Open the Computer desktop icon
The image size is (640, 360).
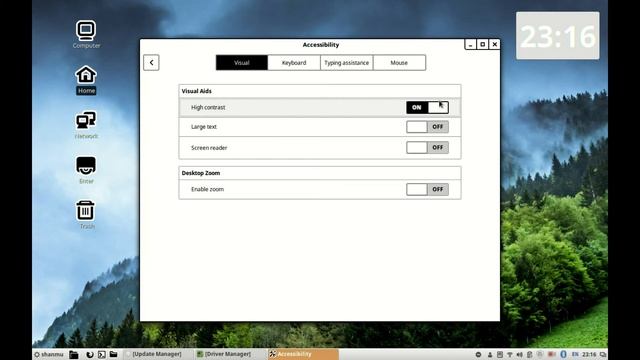click(x=86, y=34)
